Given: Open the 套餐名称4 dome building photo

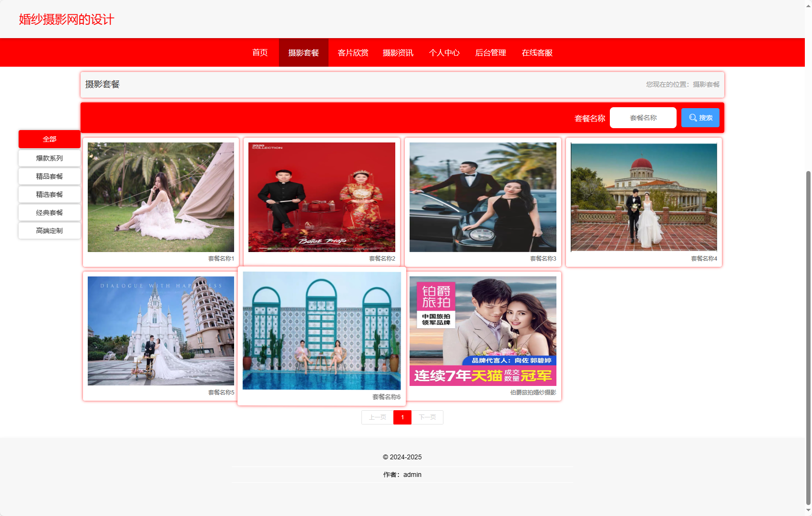Looking at the screenshot, I should (x=644, y=197).
